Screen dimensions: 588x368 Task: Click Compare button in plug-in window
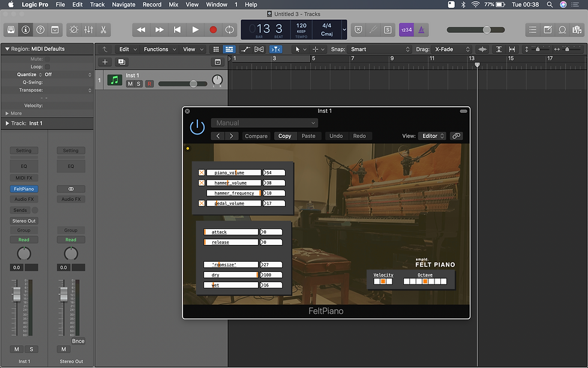click(256, 136)
